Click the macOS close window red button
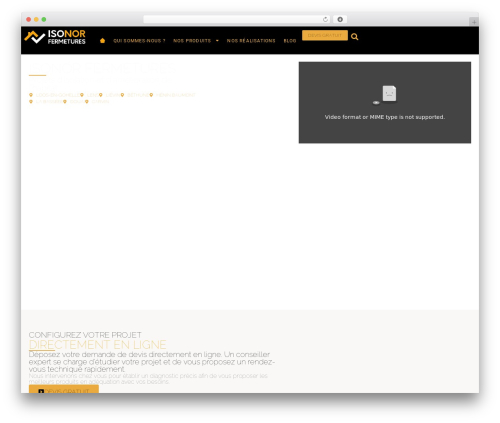The width and height of the screenshot is (500, 423). [29, 19]
